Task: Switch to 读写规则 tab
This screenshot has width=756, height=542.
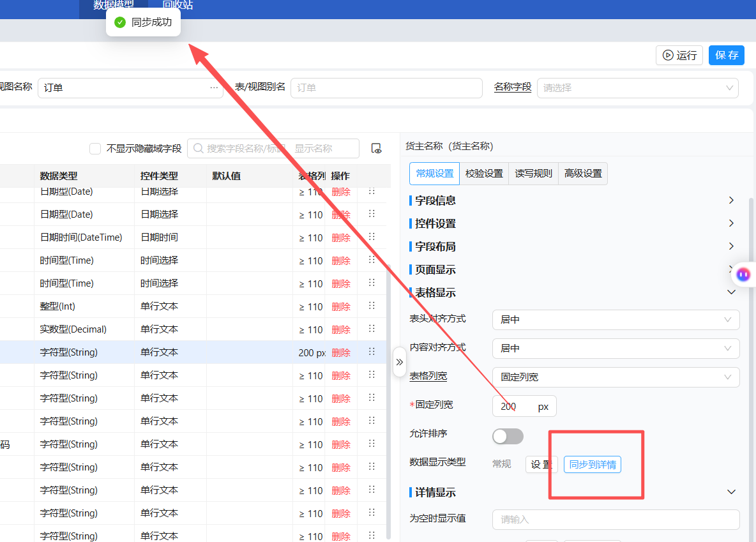Action: (533, 174)
